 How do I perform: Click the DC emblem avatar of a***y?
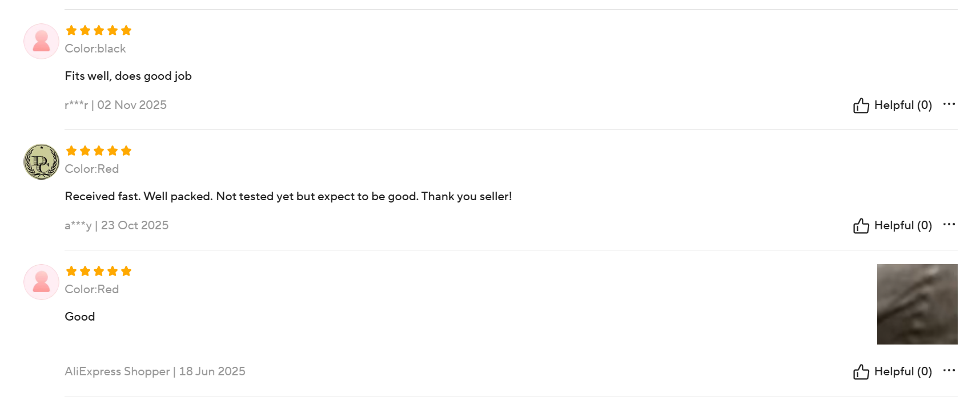41,161
